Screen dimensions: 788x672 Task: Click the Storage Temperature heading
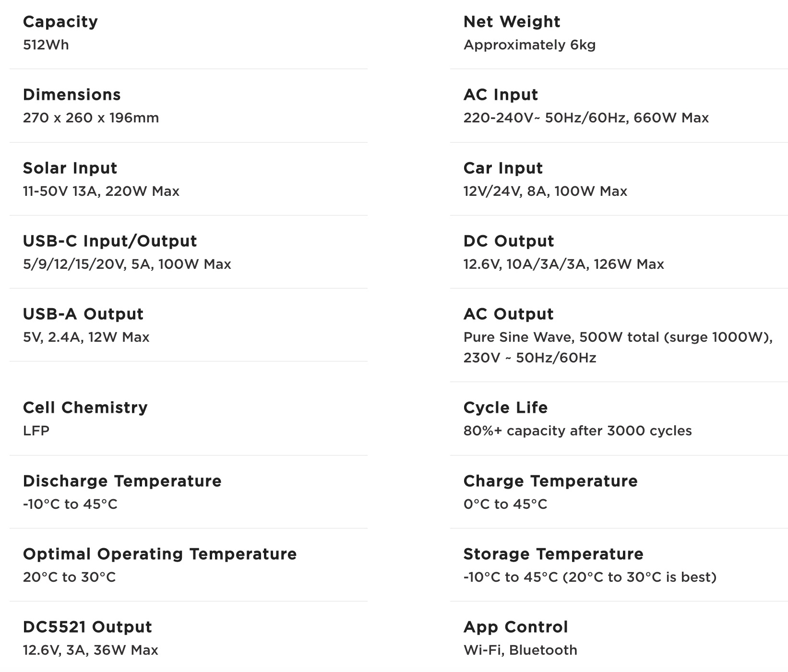pos(553,554)
